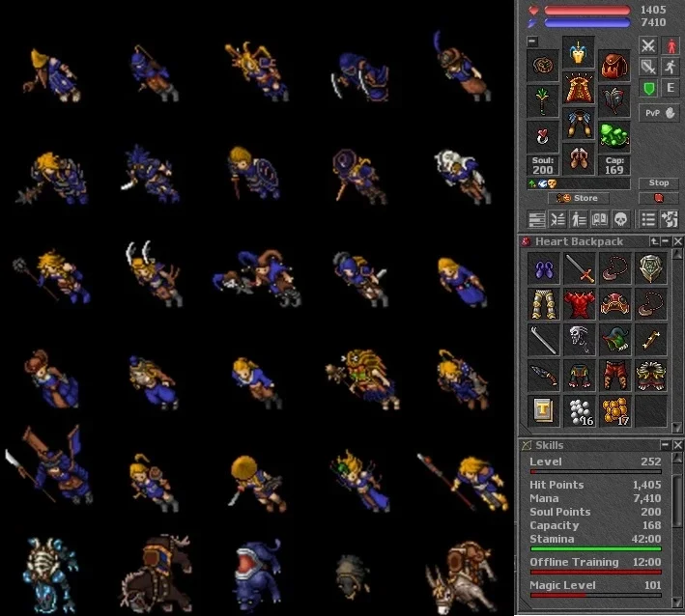
Task: Open the skull unjustified points window icon
Action: [x=621, y=219]
